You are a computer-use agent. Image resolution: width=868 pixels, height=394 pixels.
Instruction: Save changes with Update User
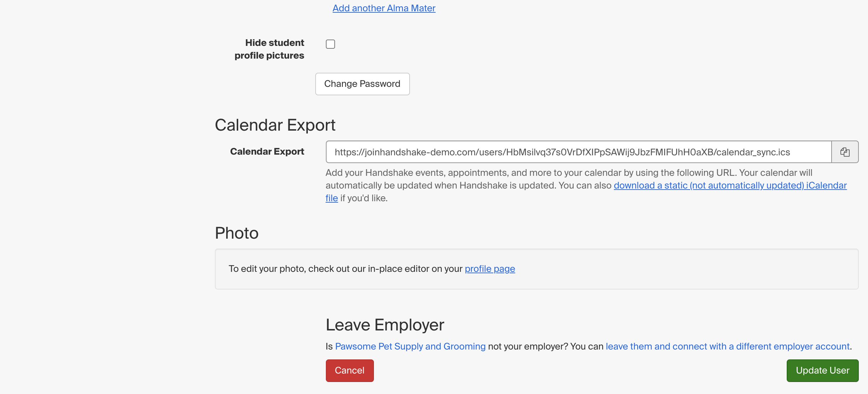point(822,370)
